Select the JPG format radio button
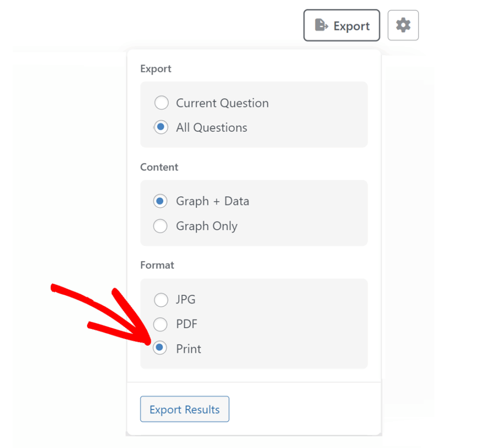This screenshot has height=448, width=501. coord(160,299)
